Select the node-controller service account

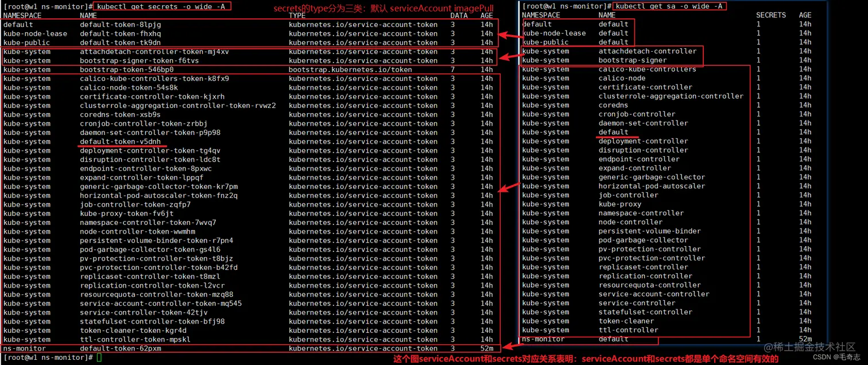pos(631,222)
